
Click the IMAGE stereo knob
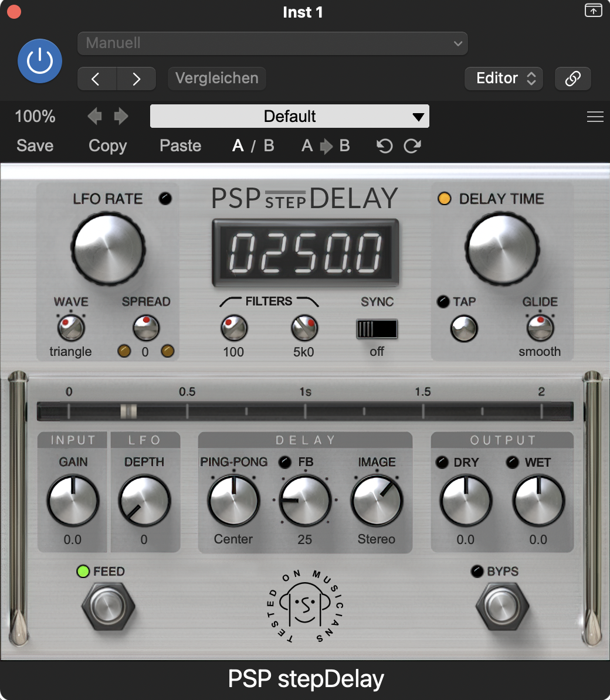tap(377, 501)
